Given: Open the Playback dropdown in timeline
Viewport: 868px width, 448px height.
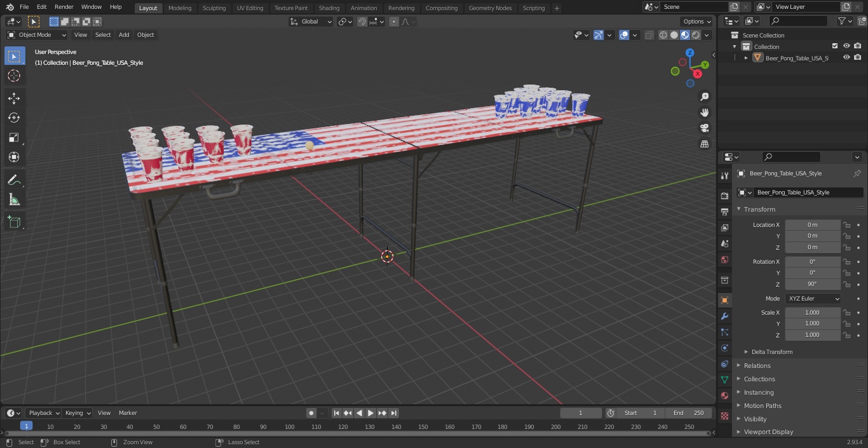Looking at the screenshot, I should (x=43, y=413).
